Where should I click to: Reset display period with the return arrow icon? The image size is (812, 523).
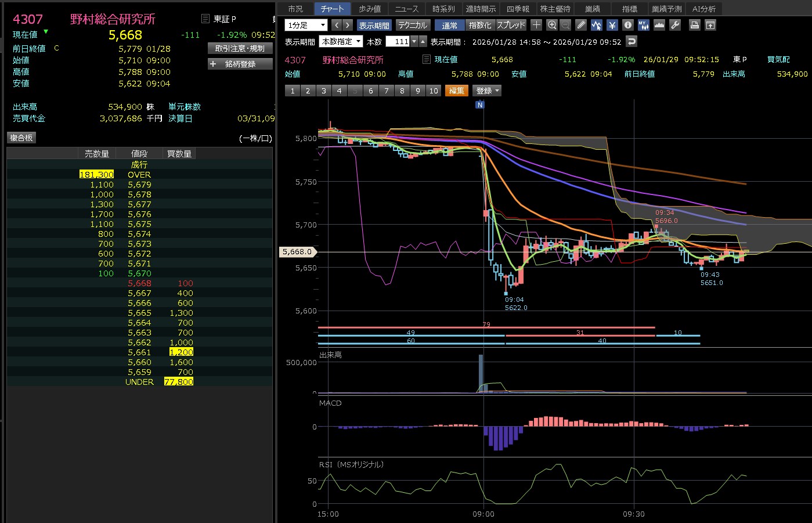click(x=632, y=41)
